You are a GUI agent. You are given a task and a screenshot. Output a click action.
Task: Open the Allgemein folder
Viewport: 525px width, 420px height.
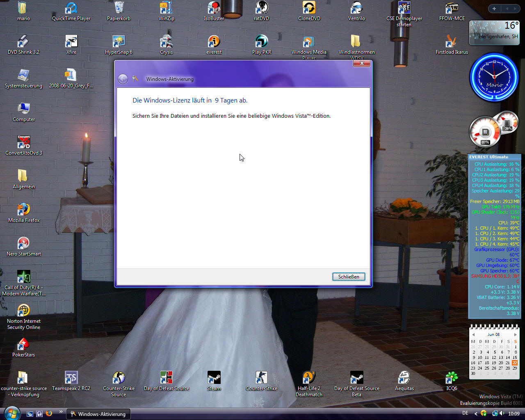(24, 179)
